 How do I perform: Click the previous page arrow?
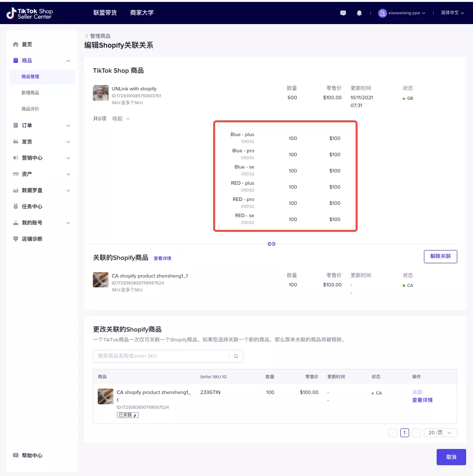click(393, 433)
